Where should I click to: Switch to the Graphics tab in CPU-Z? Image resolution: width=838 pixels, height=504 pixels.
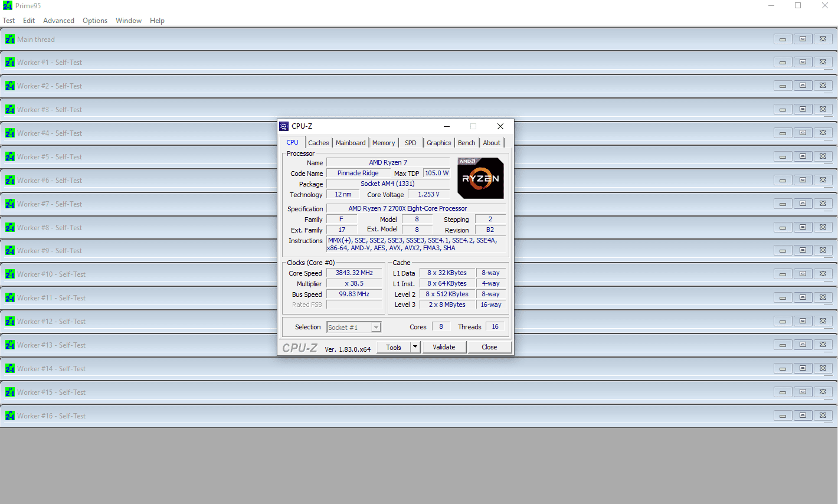pos(439,143)
